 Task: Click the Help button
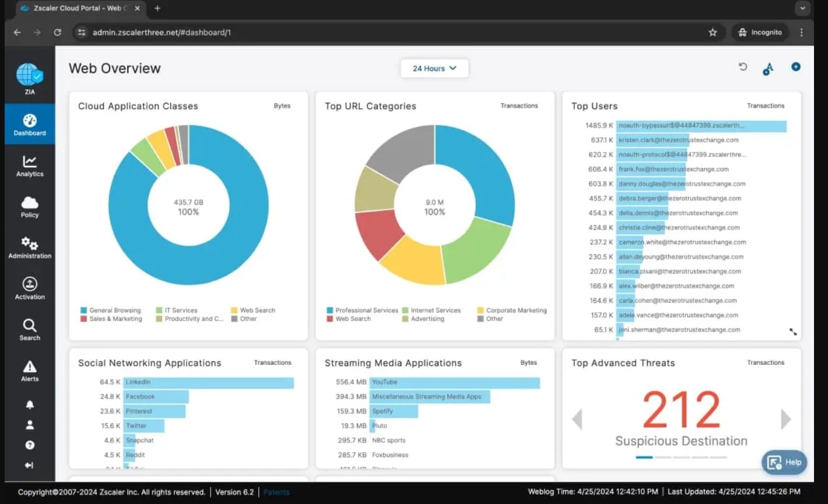tap(784, 462)
